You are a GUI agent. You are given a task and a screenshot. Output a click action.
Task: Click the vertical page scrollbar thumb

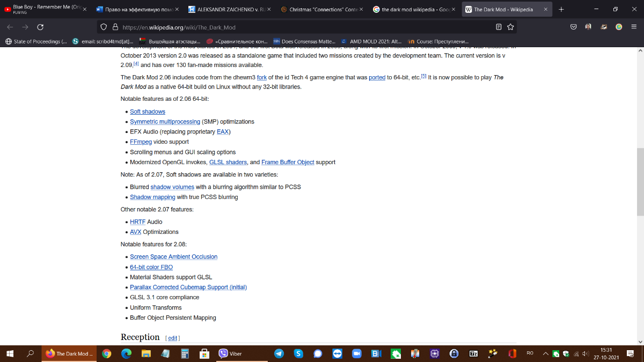point(640,181)
